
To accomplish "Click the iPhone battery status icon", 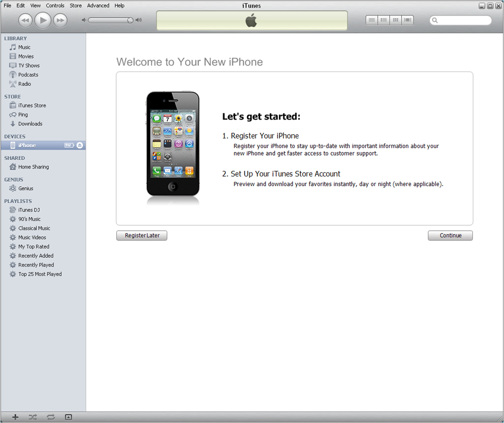I will pos(69,145).
